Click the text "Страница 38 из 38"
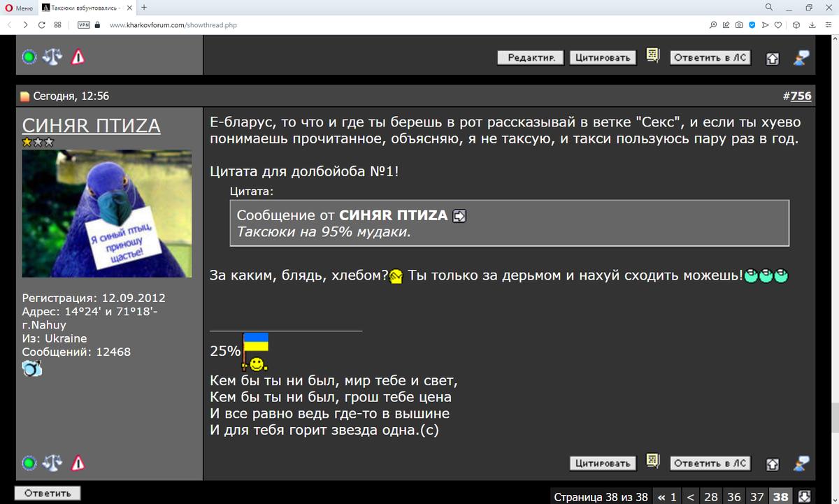839x504 pixels. coord(601,497)
